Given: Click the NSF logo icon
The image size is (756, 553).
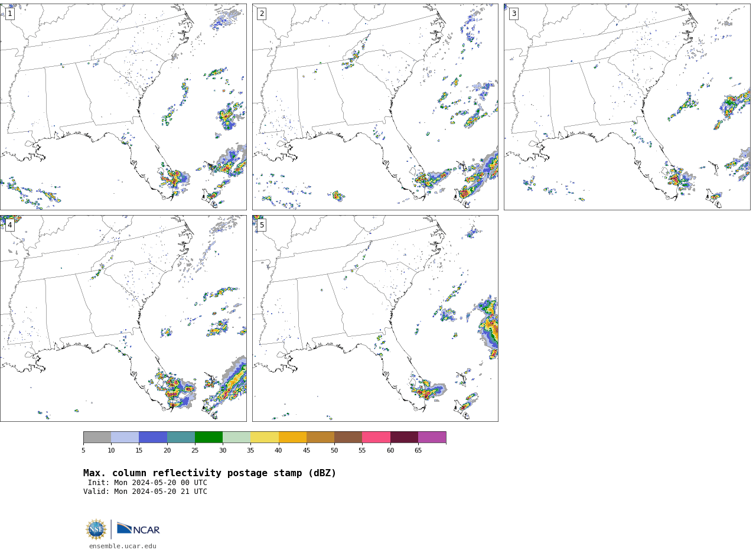Looking at the screenshot, I should 96,529.
